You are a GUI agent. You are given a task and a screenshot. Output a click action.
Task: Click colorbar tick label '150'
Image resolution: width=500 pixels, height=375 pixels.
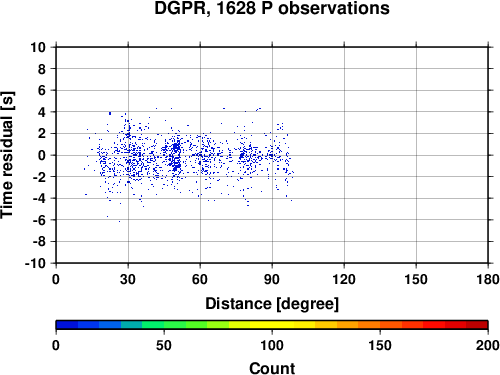[x=380, y=345]
